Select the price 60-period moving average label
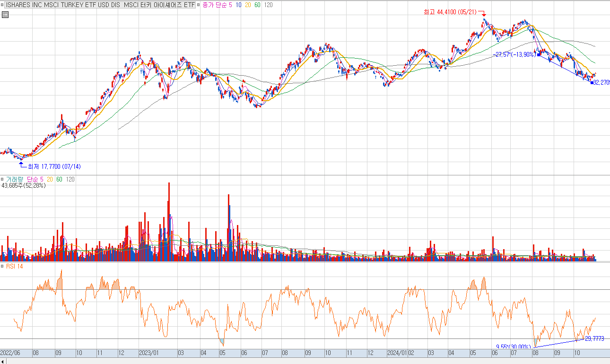The width and height of the screenshot is (610, 364). click(x=258, y=5)
